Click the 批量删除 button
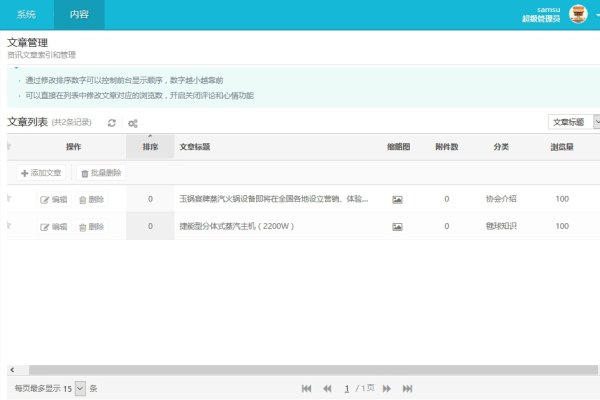Image resolution: width=600 pixels, height=400 pixels. [101, 173]
